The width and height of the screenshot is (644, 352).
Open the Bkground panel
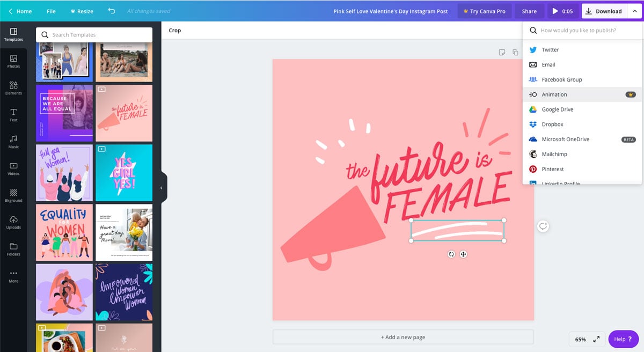13,195
